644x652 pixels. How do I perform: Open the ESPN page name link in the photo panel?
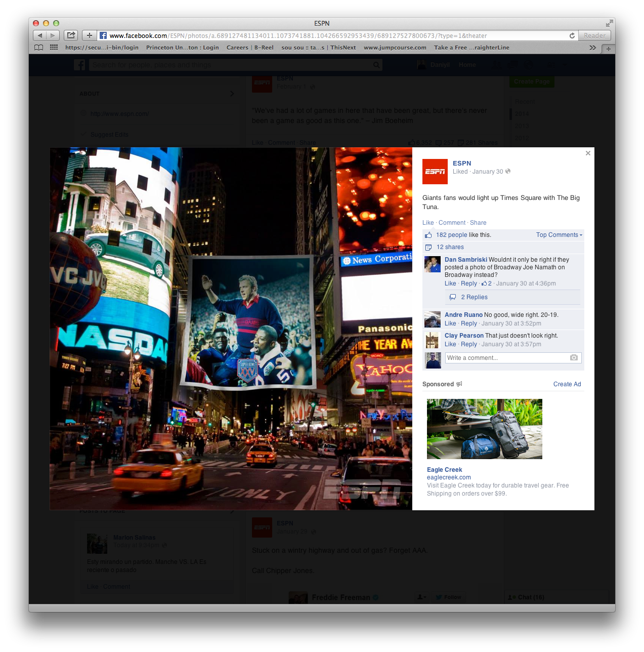click(462, 163)
